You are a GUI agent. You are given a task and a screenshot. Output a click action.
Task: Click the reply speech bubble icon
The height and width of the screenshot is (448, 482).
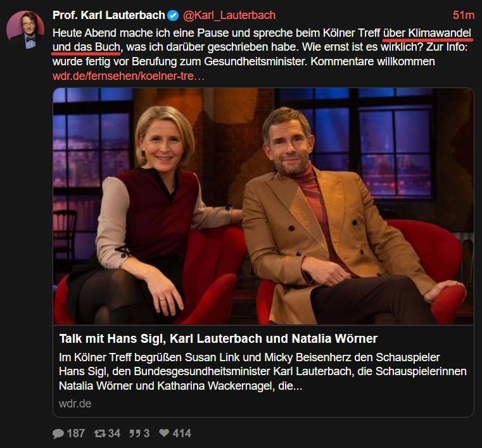tap(58, 433)
